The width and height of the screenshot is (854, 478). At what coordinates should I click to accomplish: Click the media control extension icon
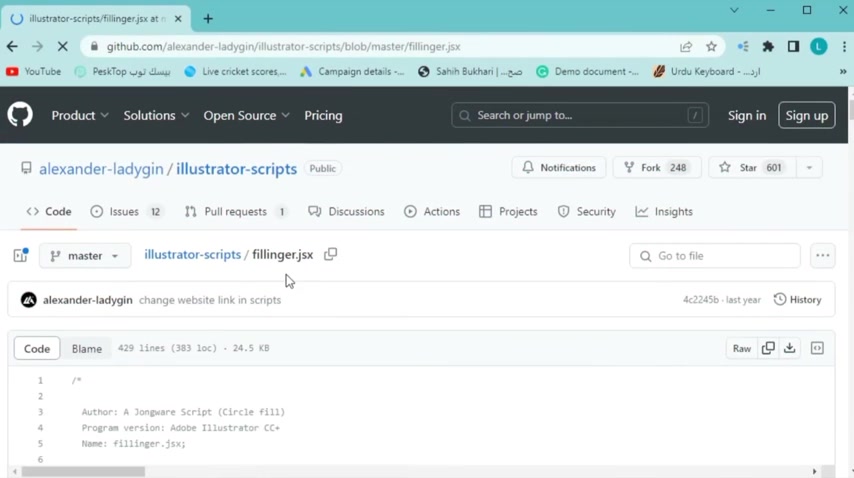click(x=743, y=47)
